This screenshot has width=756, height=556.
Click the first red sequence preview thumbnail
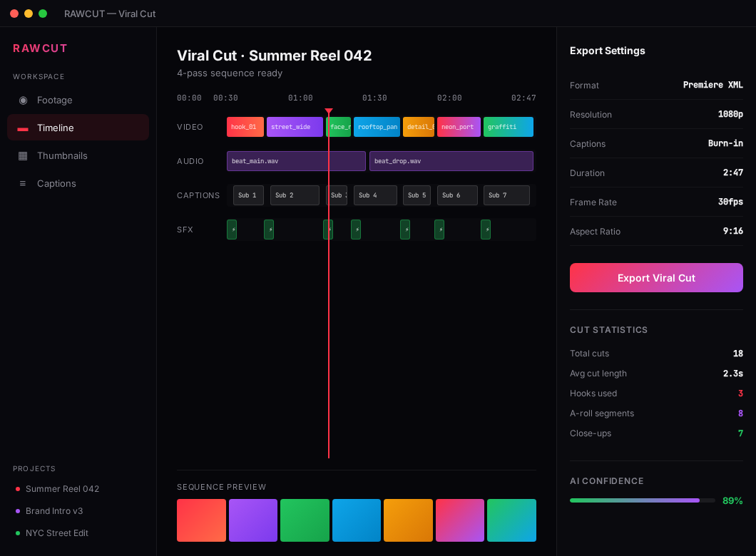[201, 520]
